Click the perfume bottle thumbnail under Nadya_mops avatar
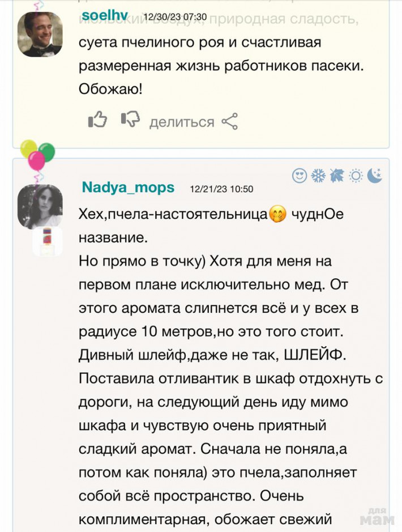402x532 pixels. [48, 241]
